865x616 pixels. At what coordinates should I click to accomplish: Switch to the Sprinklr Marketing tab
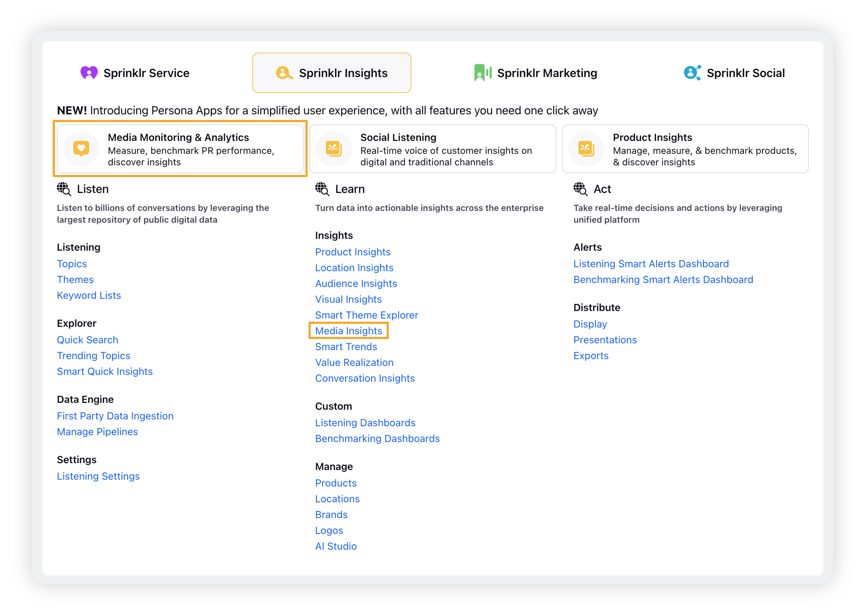tap(535, 73)
